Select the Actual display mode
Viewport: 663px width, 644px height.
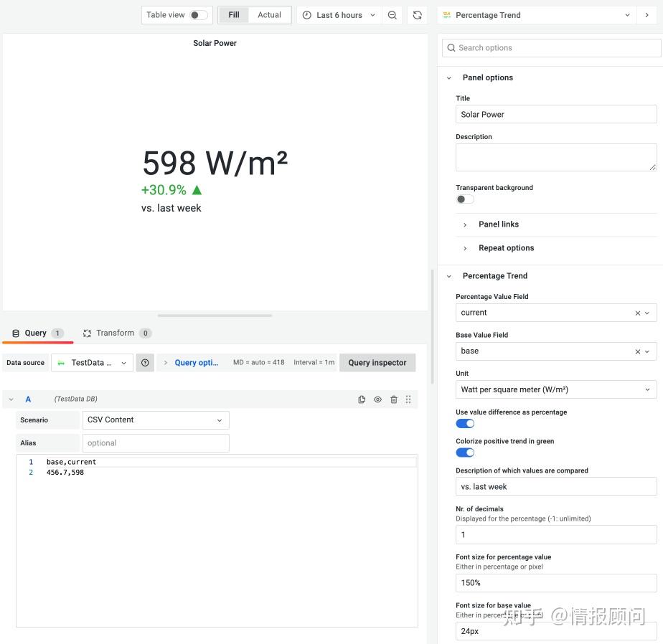269,15
